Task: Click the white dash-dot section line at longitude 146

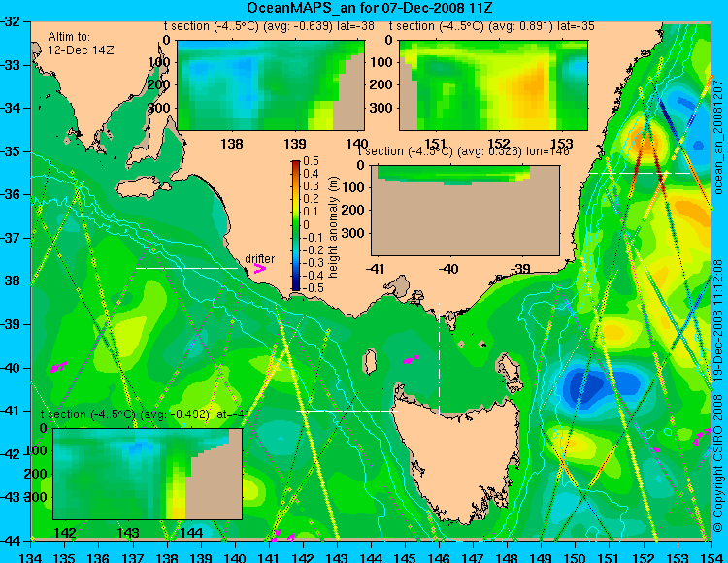Action: (439, 358)
